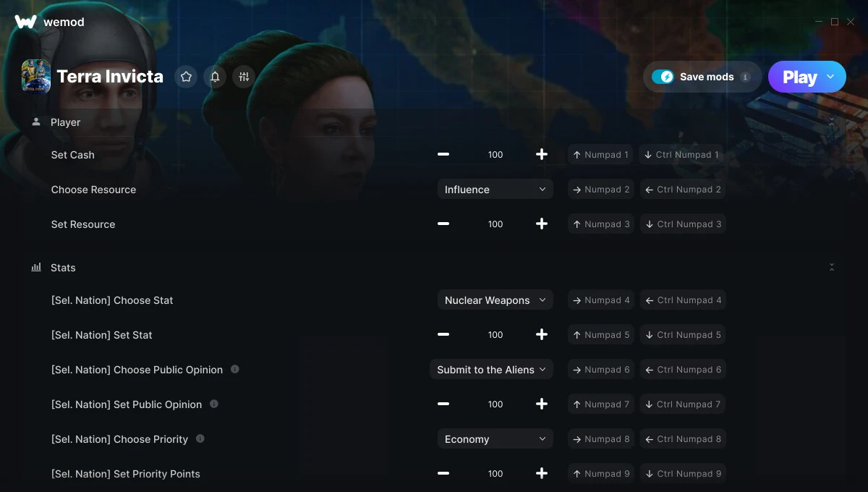Image resolution: width=868 pixels, height=492 pixels.
Task: Open the Influence resource dropdown
Action: pos(495,190)
